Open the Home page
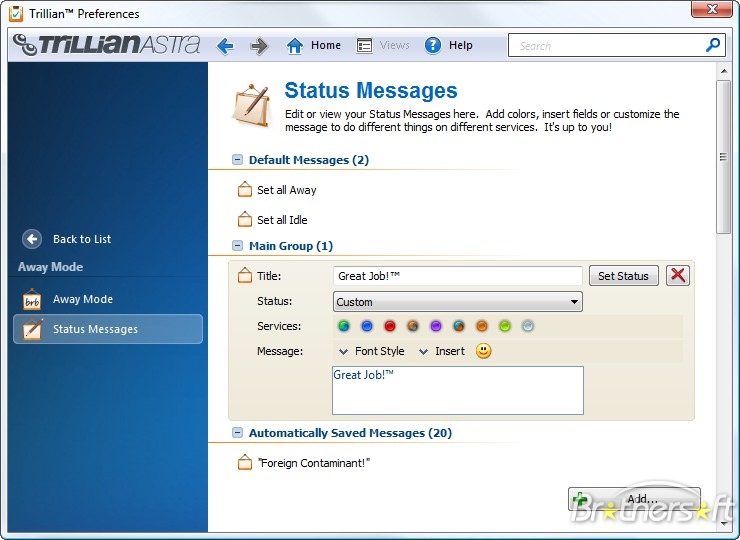 (x=314, y=45)
